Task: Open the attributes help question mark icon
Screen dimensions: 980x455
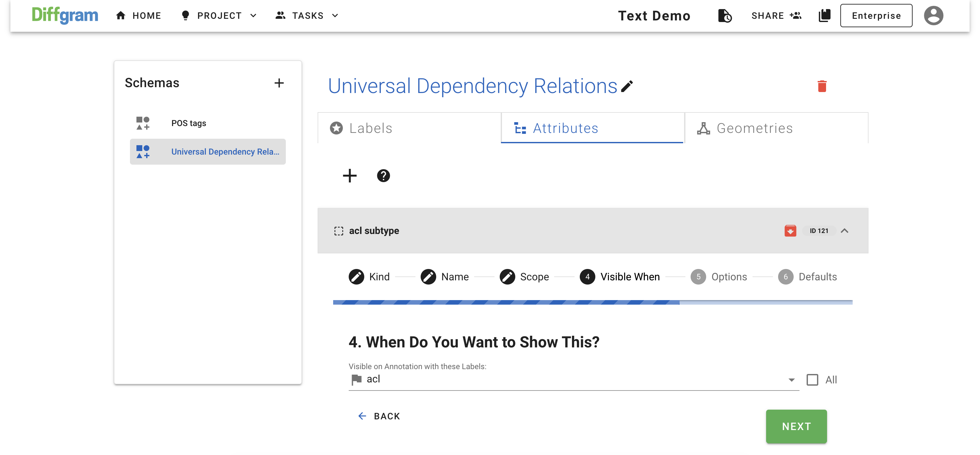Action: (x=383, y=176)
